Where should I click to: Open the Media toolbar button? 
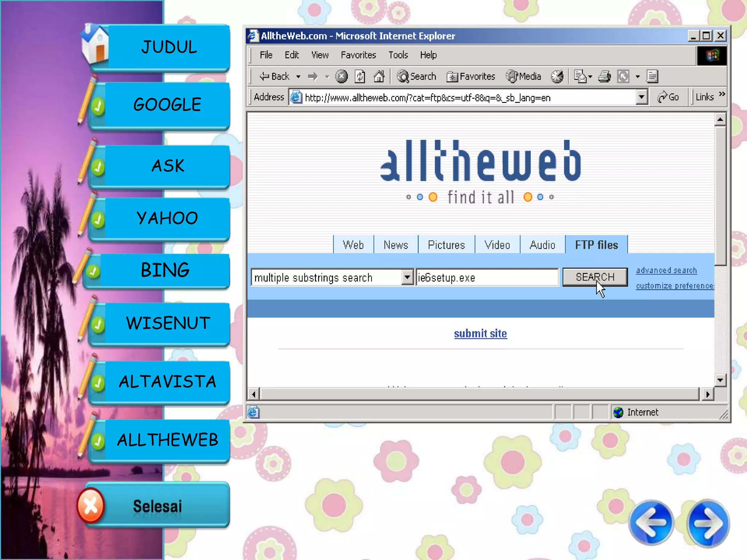click(523, 76)
